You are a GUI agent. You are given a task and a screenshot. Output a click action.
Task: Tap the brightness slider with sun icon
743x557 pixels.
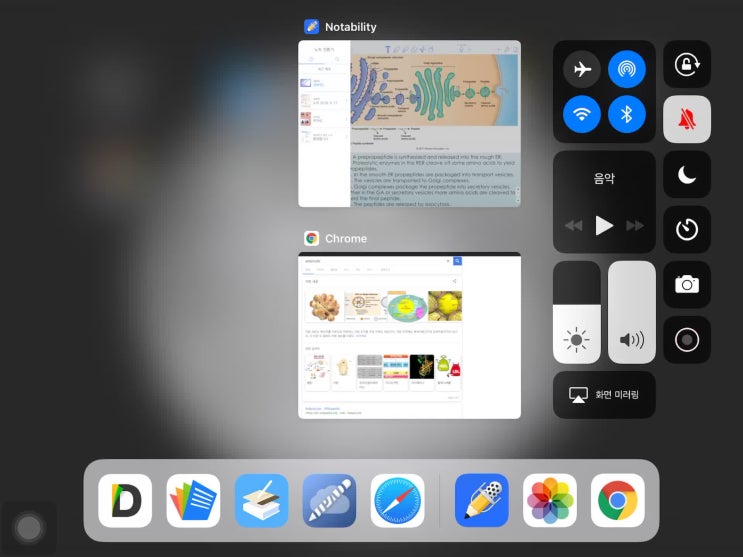click(x=577, y=313)
